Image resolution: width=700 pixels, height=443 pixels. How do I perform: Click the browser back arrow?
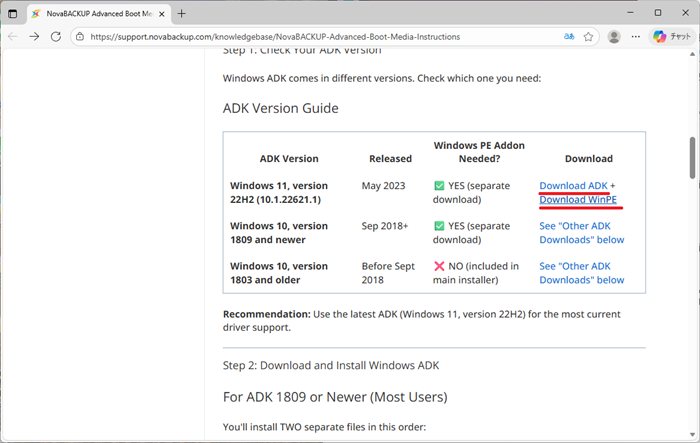13,36
